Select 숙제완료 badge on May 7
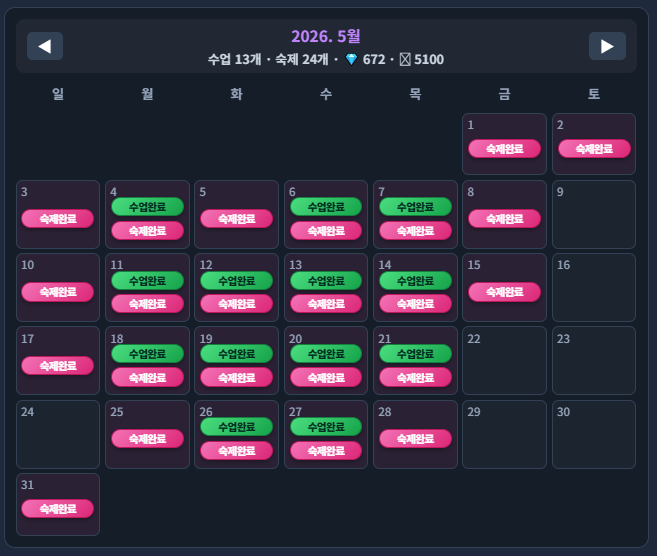The image size is (657, 556). [415, 231]
